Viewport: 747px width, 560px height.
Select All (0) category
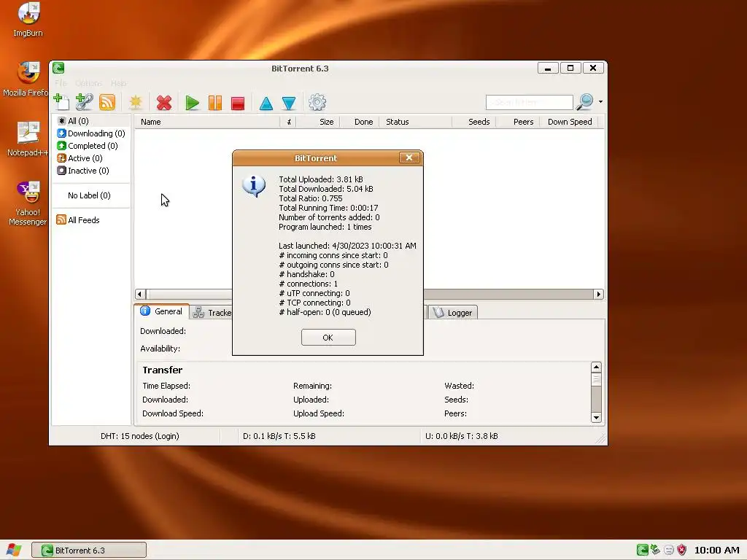73,121
